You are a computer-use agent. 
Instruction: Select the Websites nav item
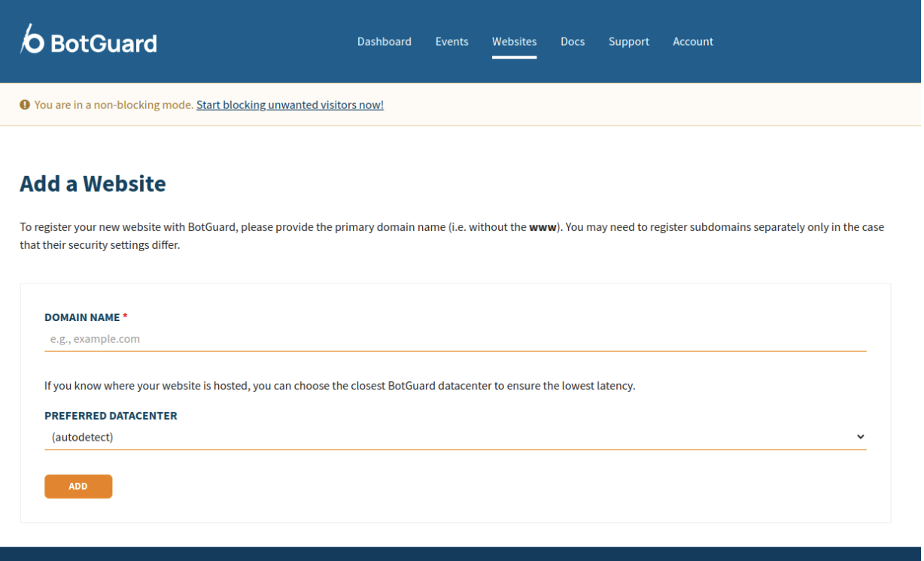pyautogui.click(x=514, y=41)
